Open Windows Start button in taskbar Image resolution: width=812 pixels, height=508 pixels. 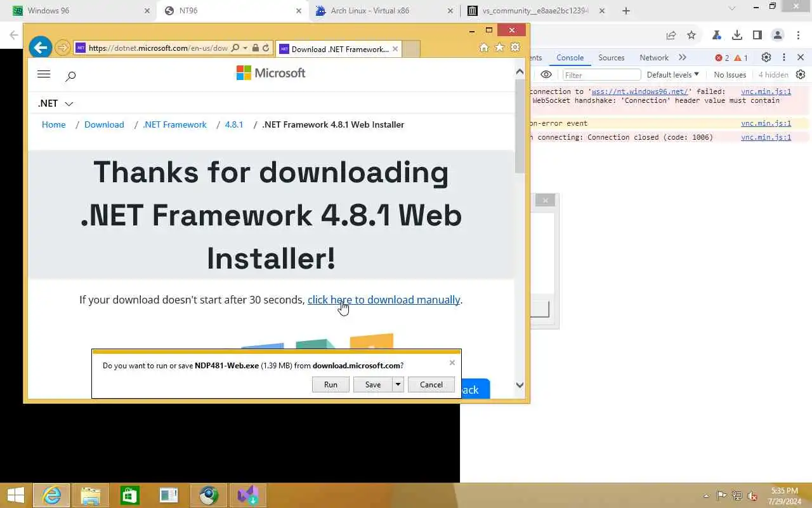15,495
